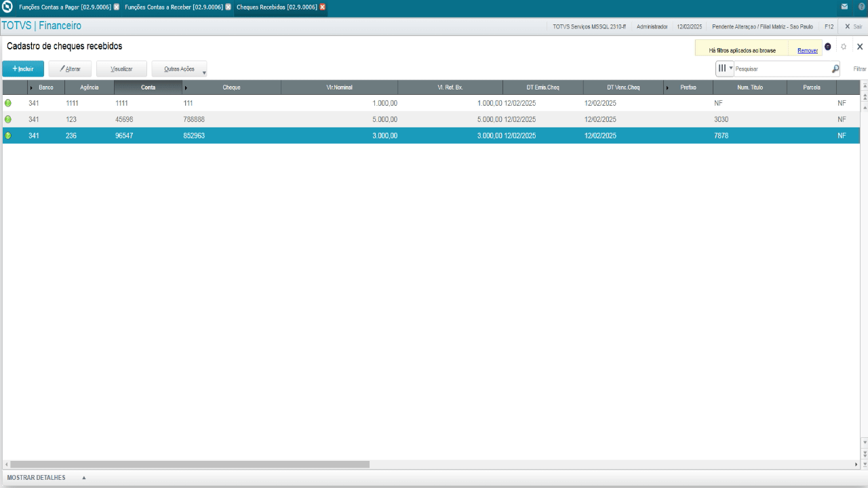
Task: Switch to Funções Contas a Pagar tab
Action: (64, 7)
